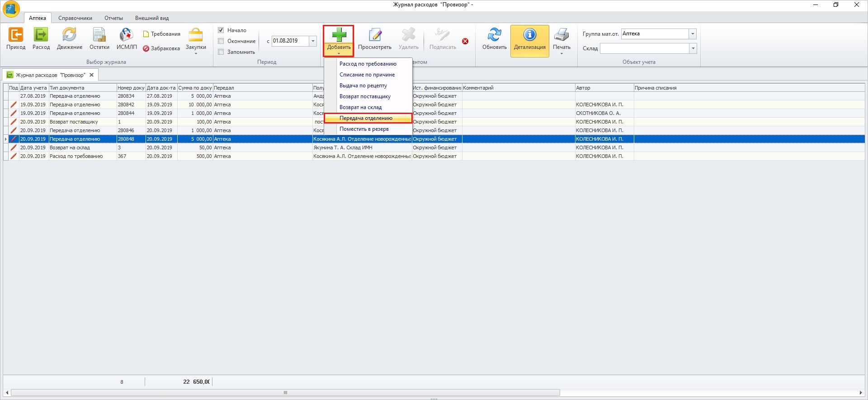Expand the Склад combo box

pyautogui.click(x=692, y=48)
